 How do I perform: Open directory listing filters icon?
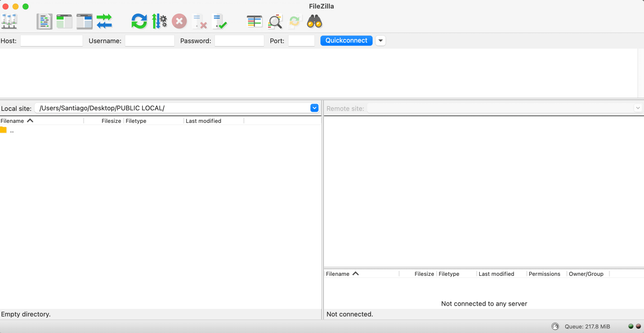tap(254, 21)
